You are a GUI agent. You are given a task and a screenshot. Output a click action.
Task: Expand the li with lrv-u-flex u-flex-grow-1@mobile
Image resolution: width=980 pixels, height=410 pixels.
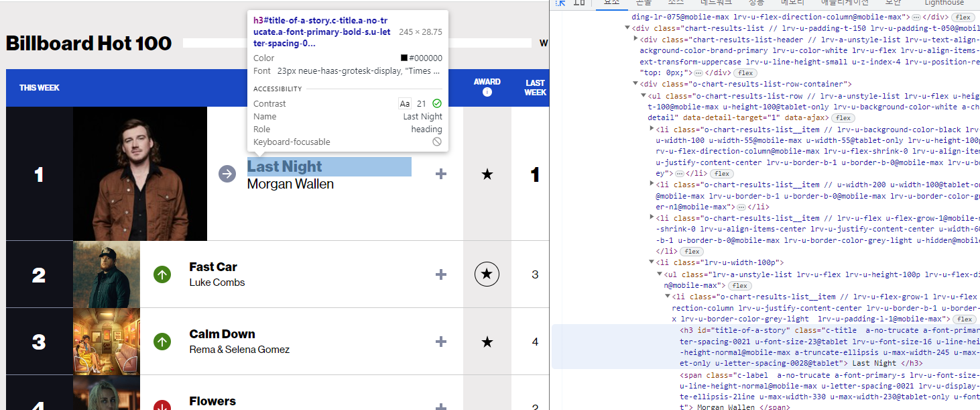coord(652,218)
